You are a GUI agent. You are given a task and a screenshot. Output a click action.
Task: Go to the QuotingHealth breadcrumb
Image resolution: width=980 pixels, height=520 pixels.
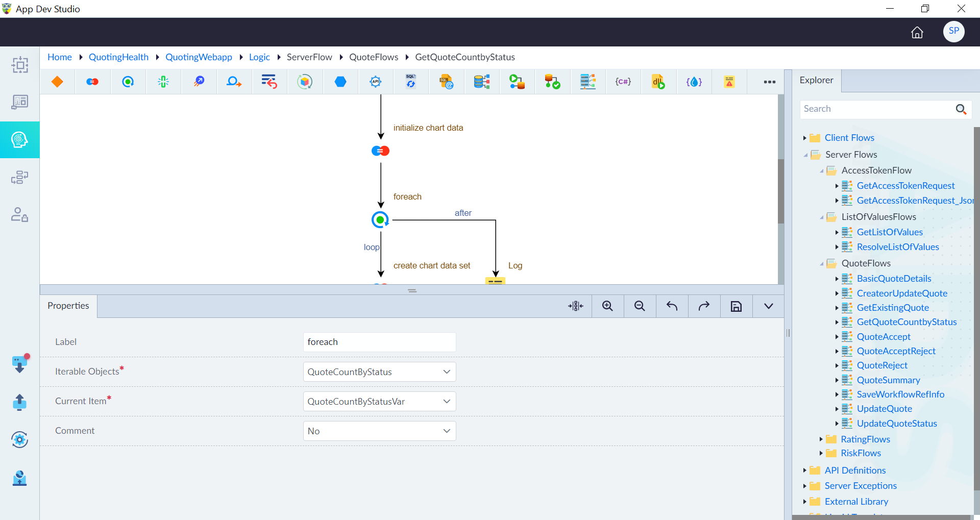click(x=118, y=57)
